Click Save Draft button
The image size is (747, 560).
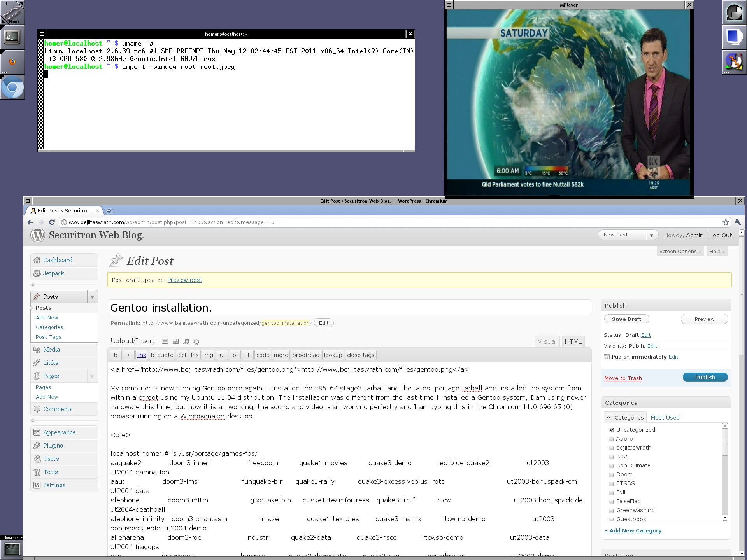coord(626,319)
